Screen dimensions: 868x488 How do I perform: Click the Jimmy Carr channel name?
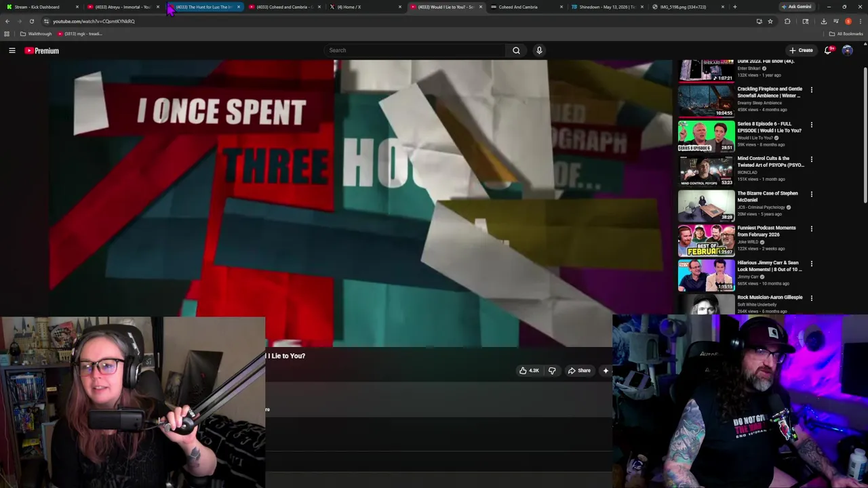click(748, 277)
